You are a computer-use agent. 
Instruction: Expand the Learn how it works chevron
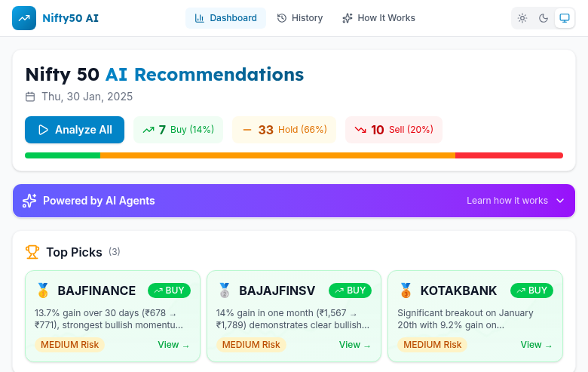point(560,201)
